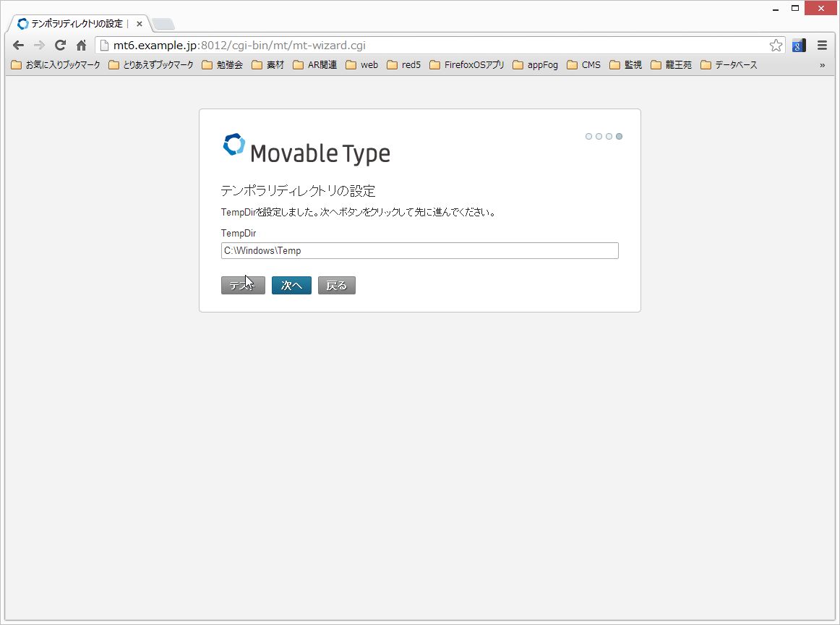Bookmark this page with the star icon
The image size is (840, 625).
click(x=776, y=46)
